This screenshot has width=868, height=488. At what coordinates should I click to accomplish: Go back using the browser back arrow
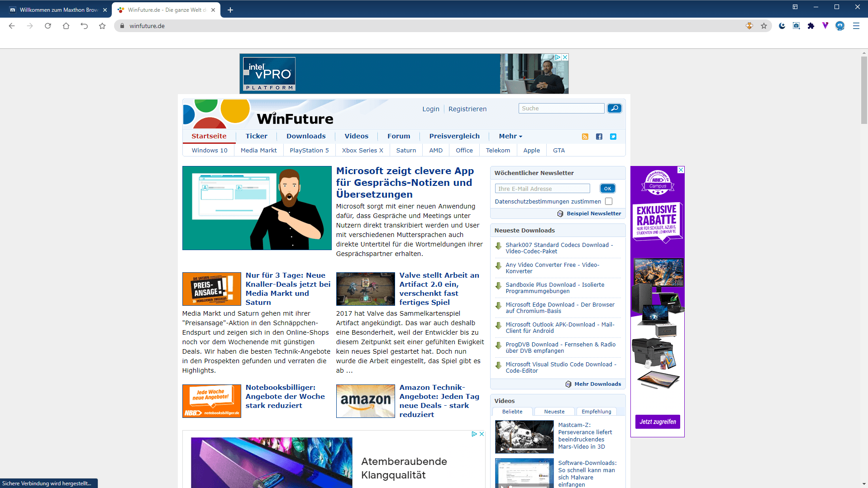(x=12, y=26)
